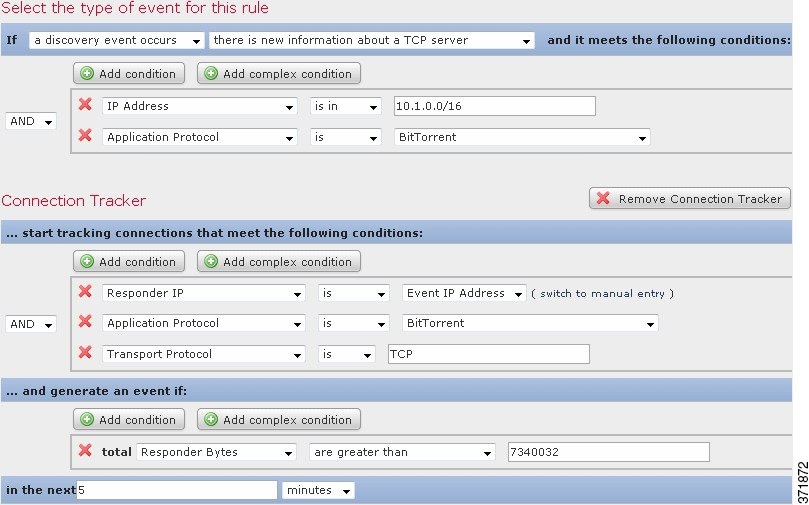This screenshot has width=809, height=505.
Task: Click Add complex condition under start tracking connections
Action: (279, 261)
